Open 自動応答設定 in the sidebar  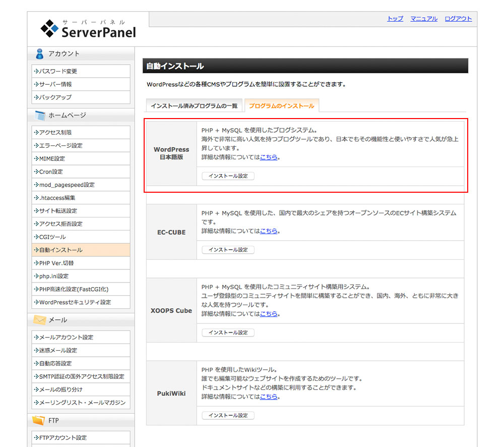pos(81,363)
